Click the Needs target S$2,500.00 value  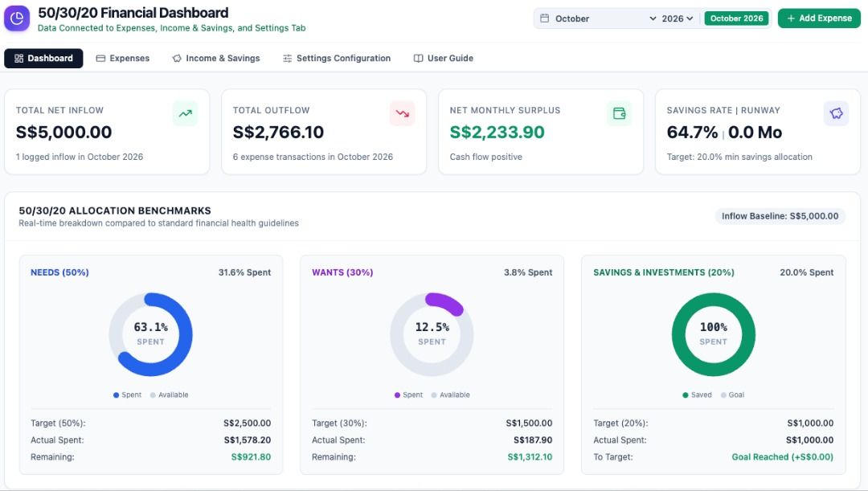tap(248, 423)
